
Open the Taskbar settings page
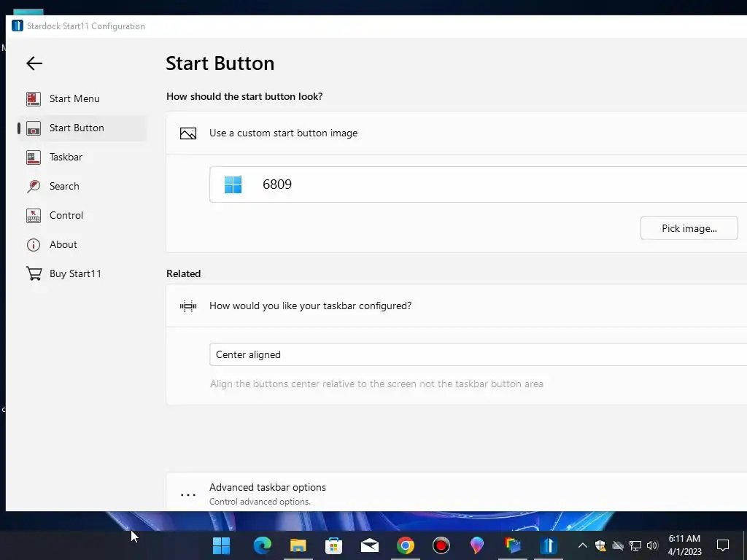pyautogui.click(x=82, y=157)
